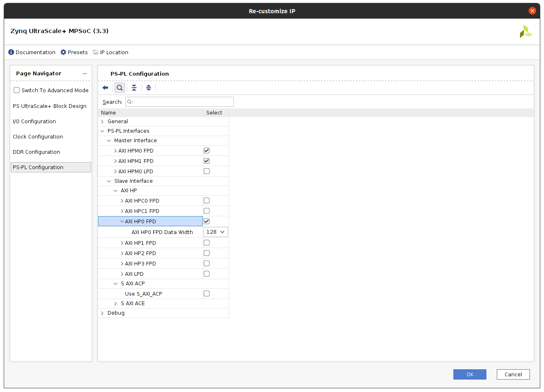Click the back arrow toolbar icon
Screen dimensions: 544x392
point(105,88)
